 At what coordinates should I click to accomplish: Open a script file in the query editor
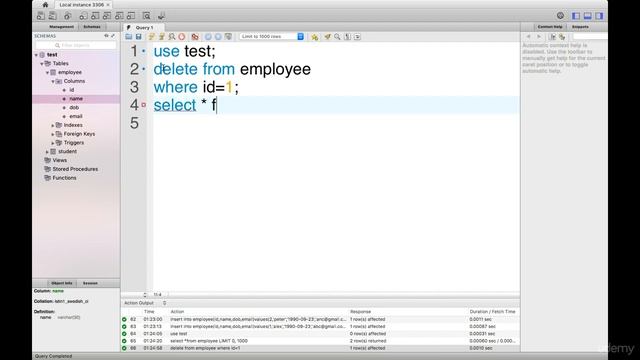129,37
